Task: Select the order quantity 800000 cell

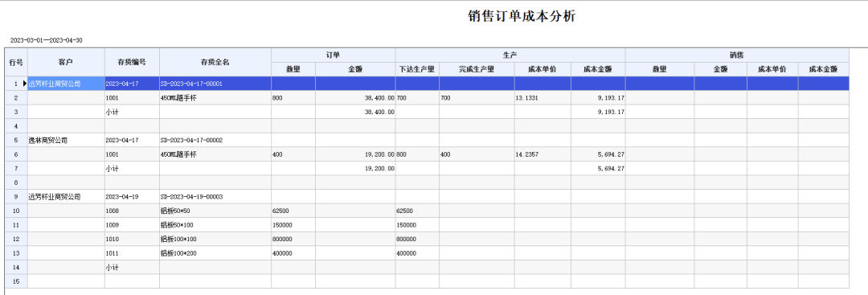Action: [293, 239]
